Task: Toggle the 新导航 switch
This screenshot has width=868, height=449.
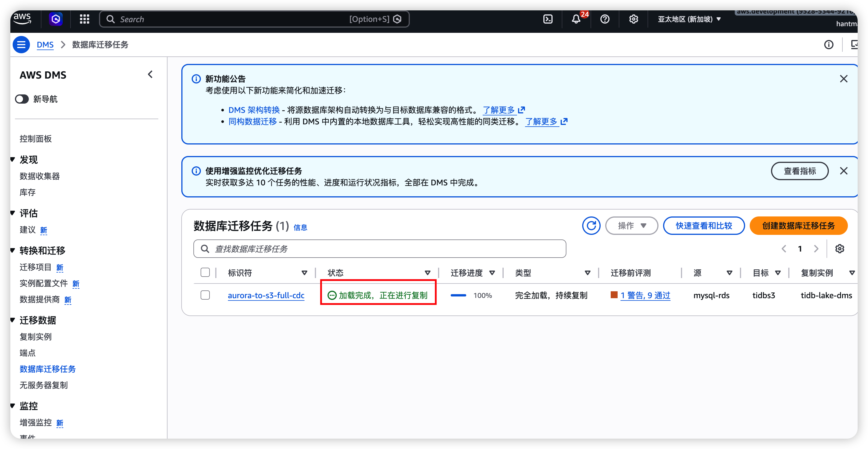Action: [22, 99]
